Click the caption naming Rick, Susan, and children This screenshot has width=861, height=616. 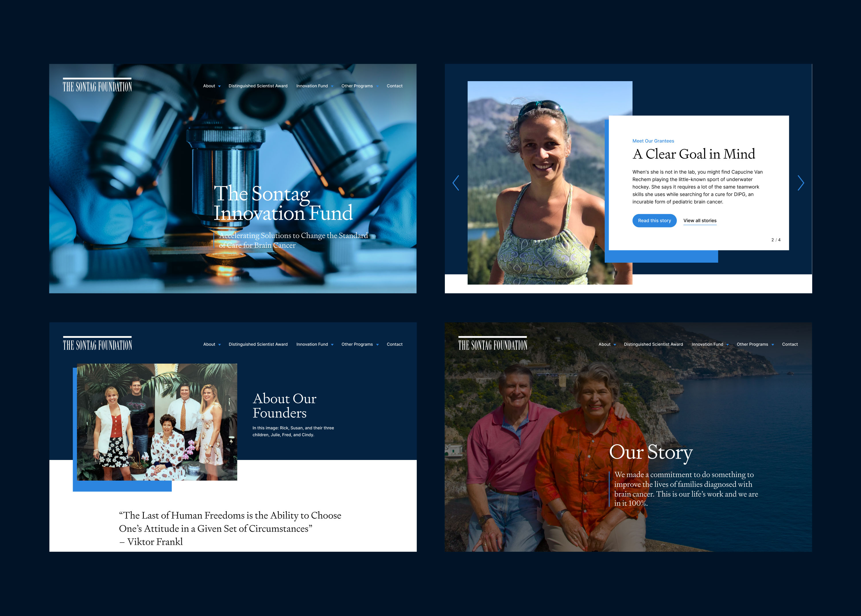[x=293, y=432]
